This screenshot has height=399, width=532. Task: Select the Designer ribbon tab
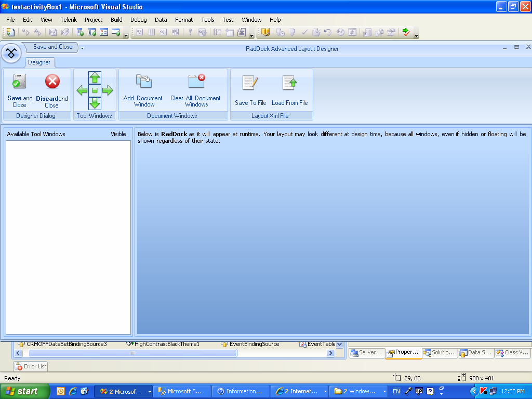pyautogui.click(x=39, y=62)
